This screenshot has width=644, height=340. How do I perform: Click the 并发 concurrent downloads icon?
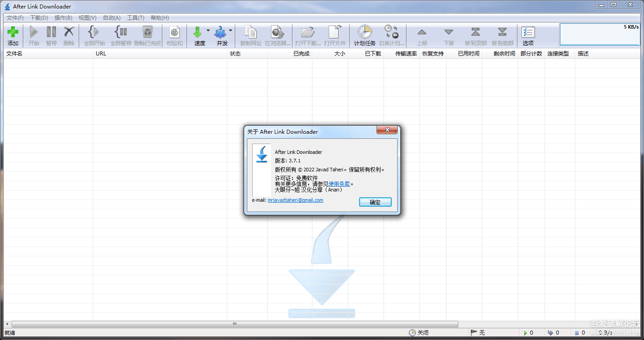(x=220, y=32)
